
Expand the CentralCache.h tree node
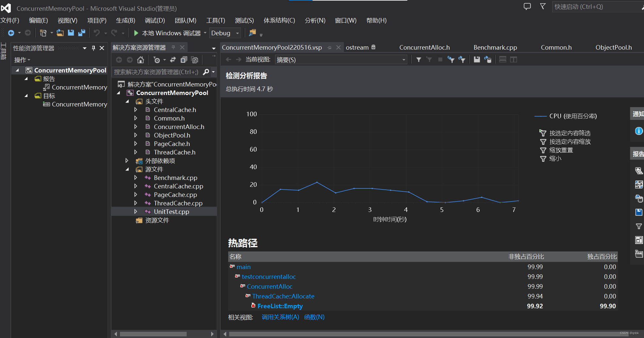click(x=136, y=110)
